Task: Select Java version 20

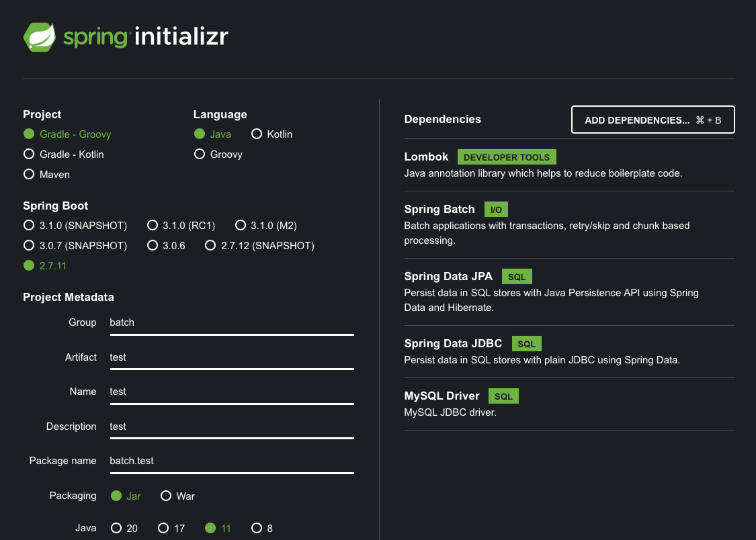Action: (124, 529)
